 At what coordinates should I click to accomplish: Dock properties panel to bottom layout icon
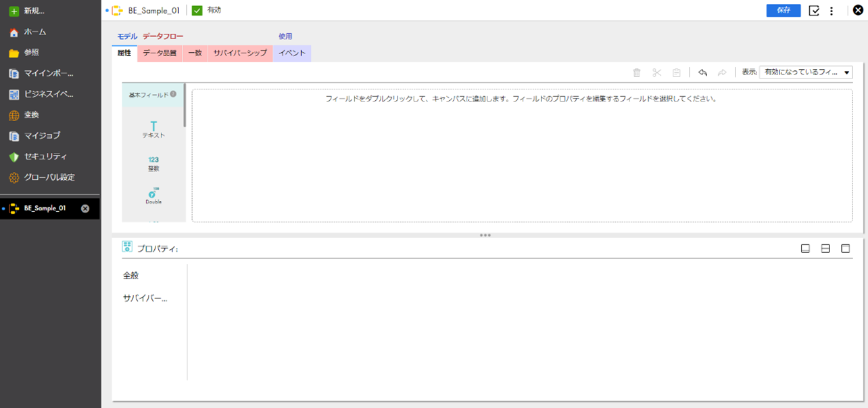click(805, 248)
